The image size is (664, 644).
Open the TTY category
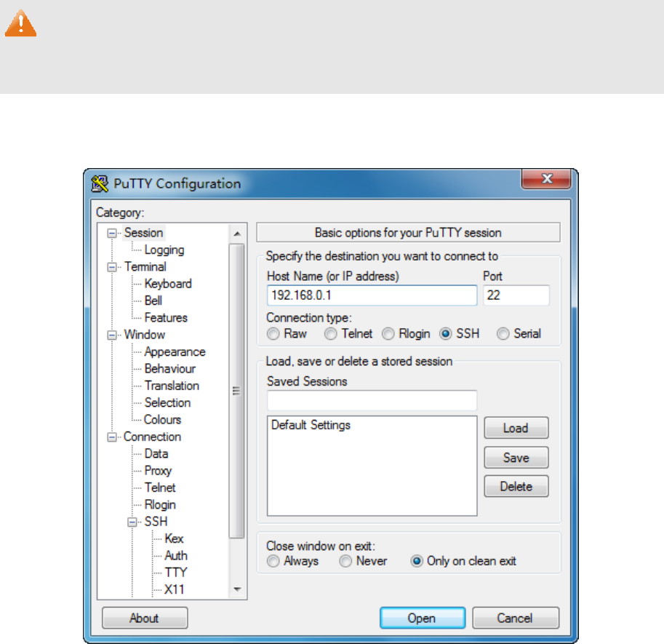[x=176, y=573]
